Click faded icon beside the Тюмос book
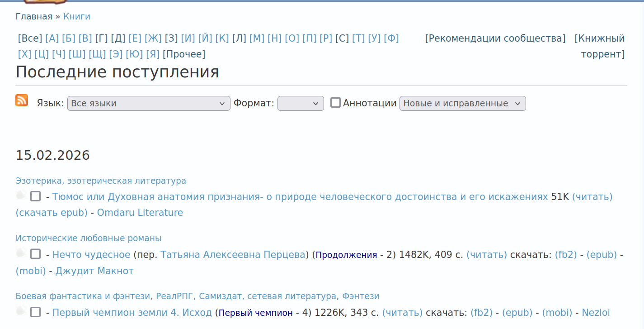The image size is (644, 329). [20, 196]
